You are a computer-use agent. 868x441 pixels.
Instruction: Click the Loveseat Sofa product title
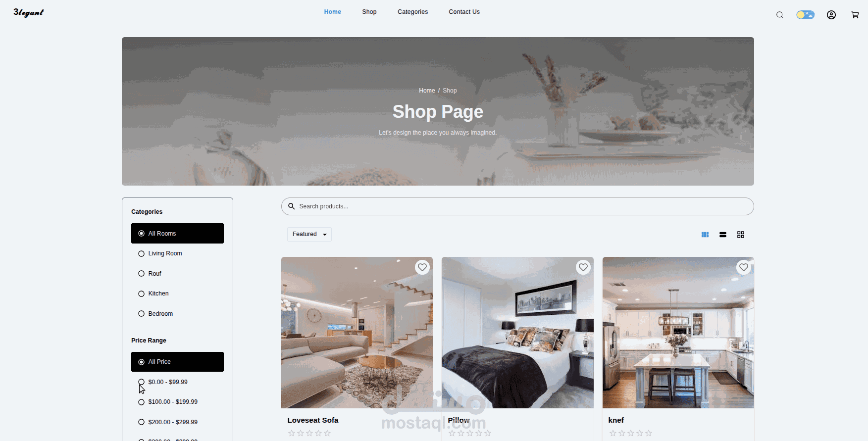point(313,420)
